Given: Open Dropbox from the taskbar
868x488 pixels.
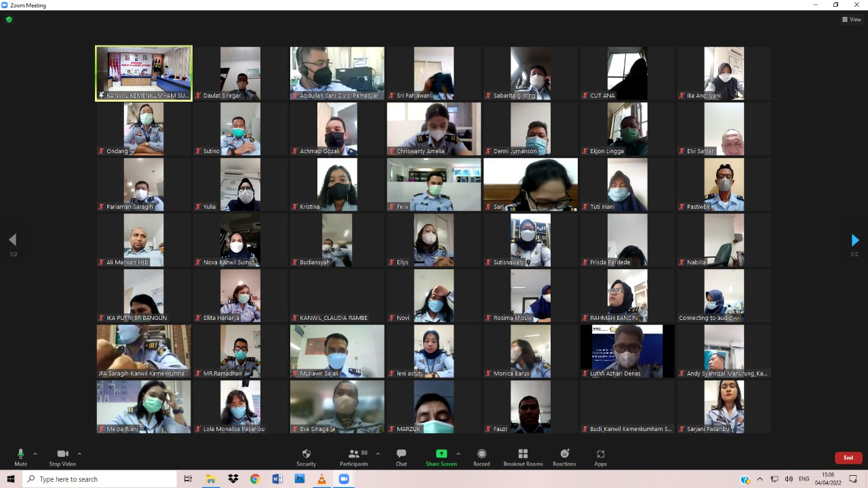Looking at the screenshot, I should coord(233,479).
